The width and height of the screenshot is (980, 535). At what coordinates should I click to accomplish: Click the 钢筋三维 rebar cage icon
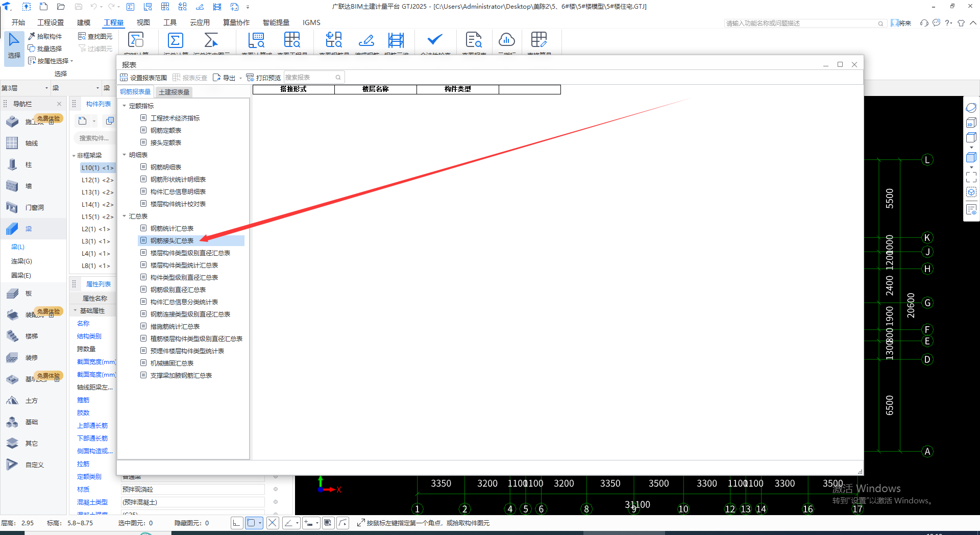point(396,40)
